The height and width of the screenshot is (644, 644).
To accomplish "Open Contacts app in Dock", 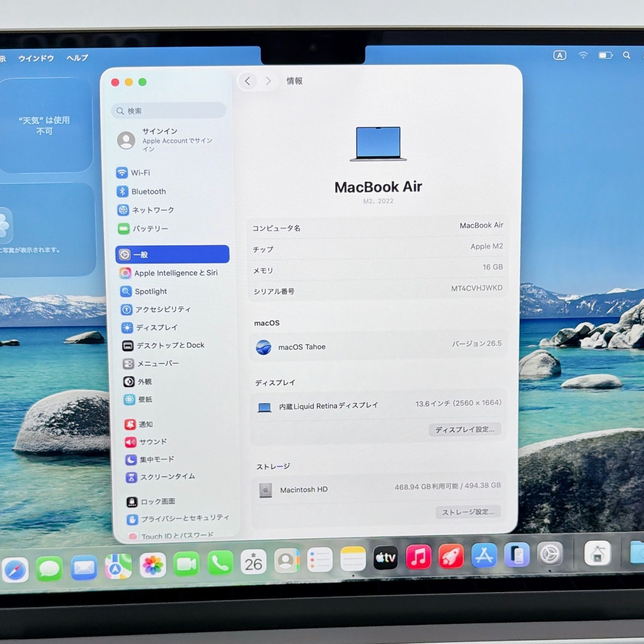I will pos(287,561).
